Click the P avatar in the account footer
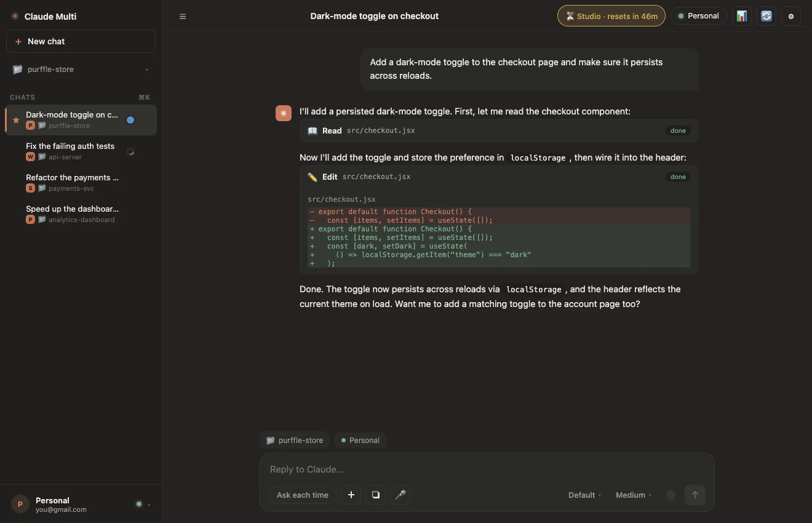Image resolution: width=812 pixels, height=523 pixels. (x=20, y=505)
